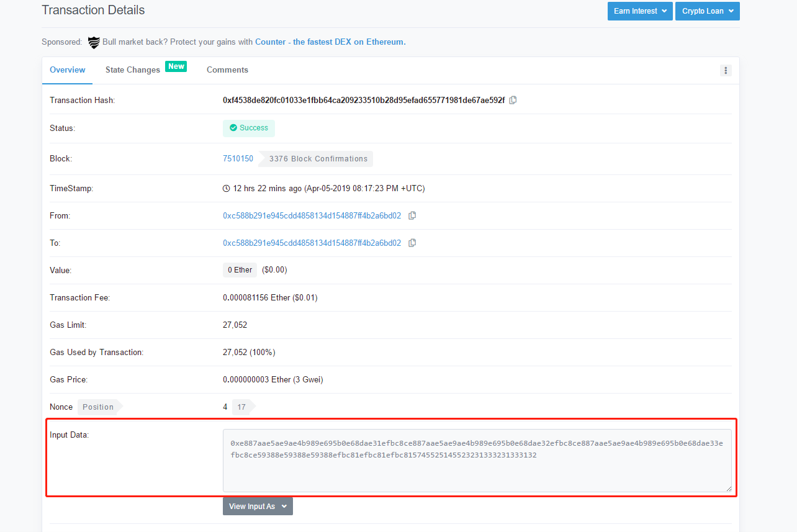The width and height of the screenshot is (797, 532).
Task: Select the Overview tab
Action: pyautogui.click(x=67, y=70)
